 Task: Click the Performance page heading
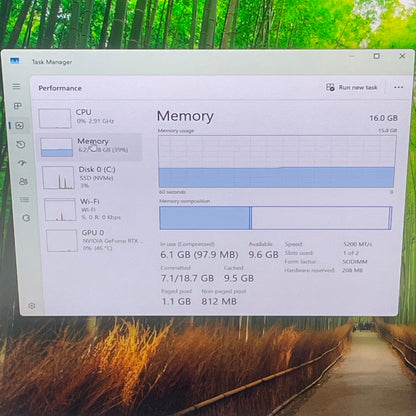(x=60, y=88)
